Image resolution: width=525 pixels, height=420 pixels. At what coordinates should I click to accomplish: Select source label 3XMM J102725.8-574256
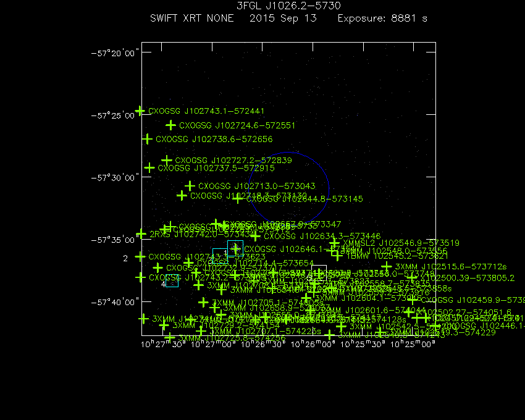pyautogui.click(x=232, y=338)
